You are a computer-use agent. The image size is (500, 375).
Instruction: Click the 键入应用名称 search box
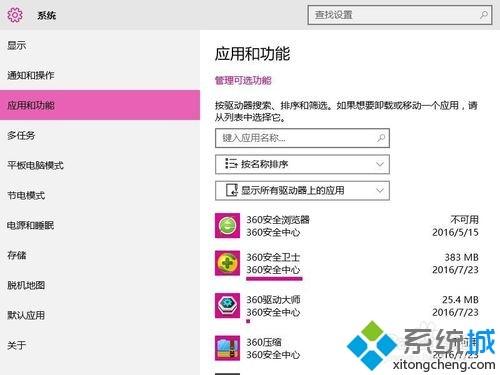click(x=302, y=138)
